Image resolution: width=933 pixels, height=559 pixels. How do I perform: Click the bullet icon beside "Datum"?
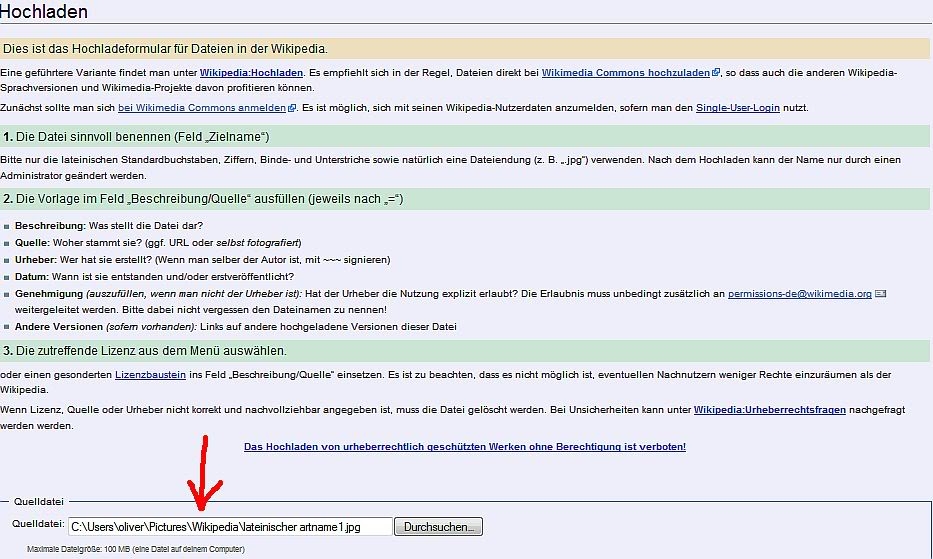tap(7, 277)
